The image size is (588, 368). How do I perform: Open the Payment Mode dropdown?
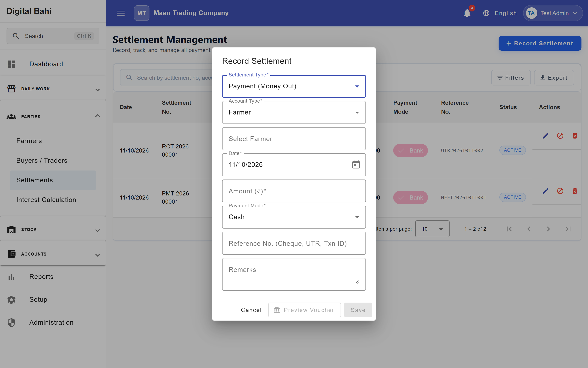pyautogui.click(x=294, y=217)
